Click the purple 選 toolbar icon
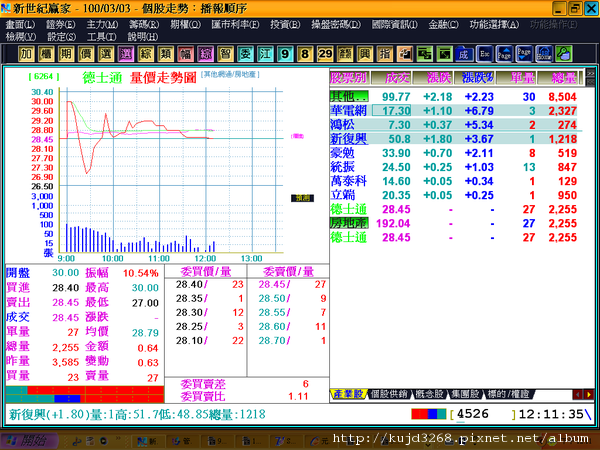The height and width of the screenshot is (450, 600). 126,54
